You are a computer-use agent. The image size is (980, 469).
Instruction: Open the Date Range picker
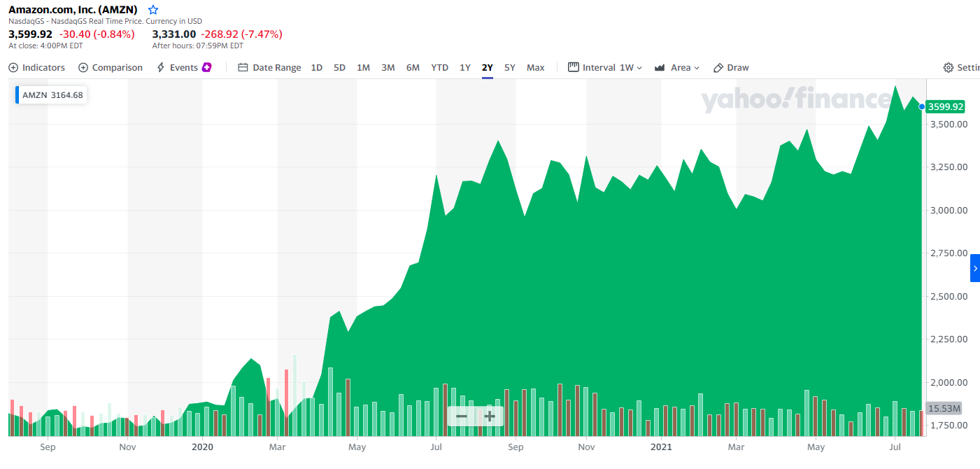tap(270, 68)
